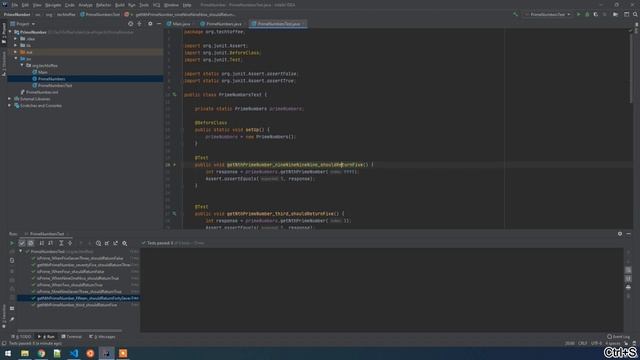
Task: Select isPrime_WhenFour_shouldReturnFalse test result
Action: click(70, 271)
